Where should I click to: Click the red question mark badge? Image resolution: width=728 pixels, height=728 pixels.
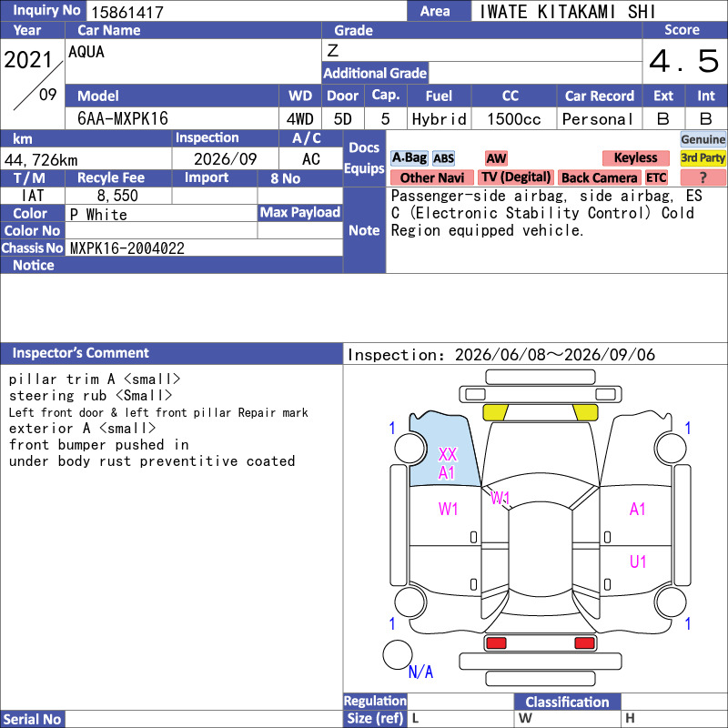pyautogui.click(x=703, y=177)
